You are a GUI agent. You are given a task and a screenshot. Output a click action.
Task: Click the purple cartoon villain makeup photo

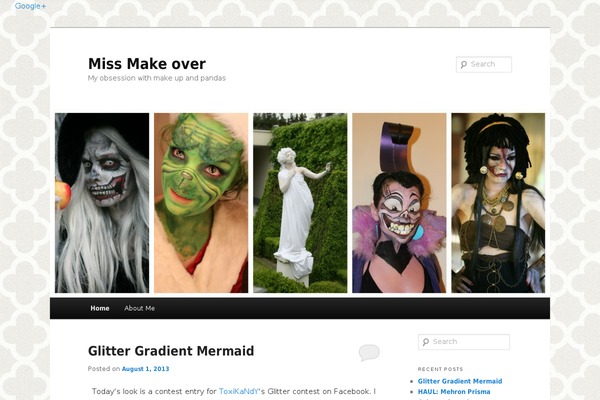pos(399,203)
